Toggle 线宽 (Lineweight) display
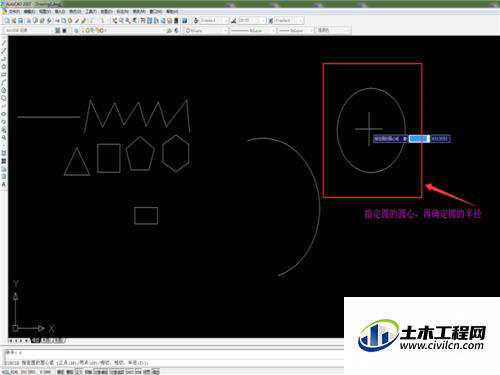Screen dimensions: 500x375 [x=147, y=372]
